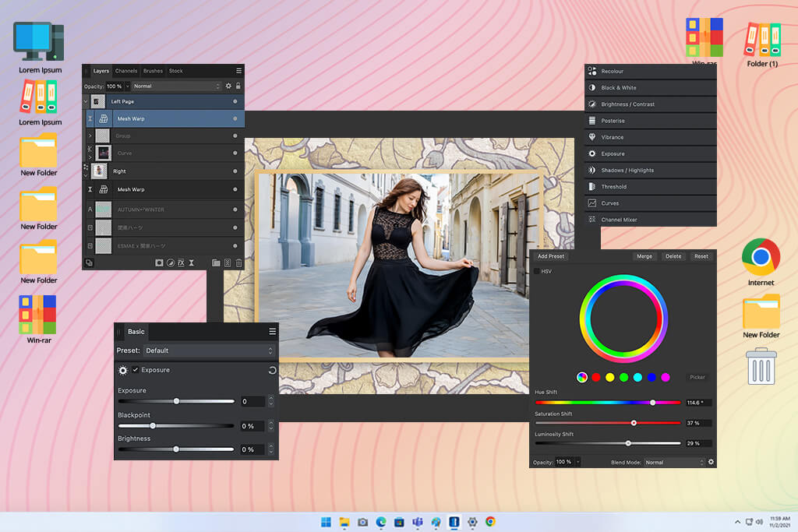Toggle visibility dot of the Curve layer
Screen dimensions: 798x532
[235, 153]
